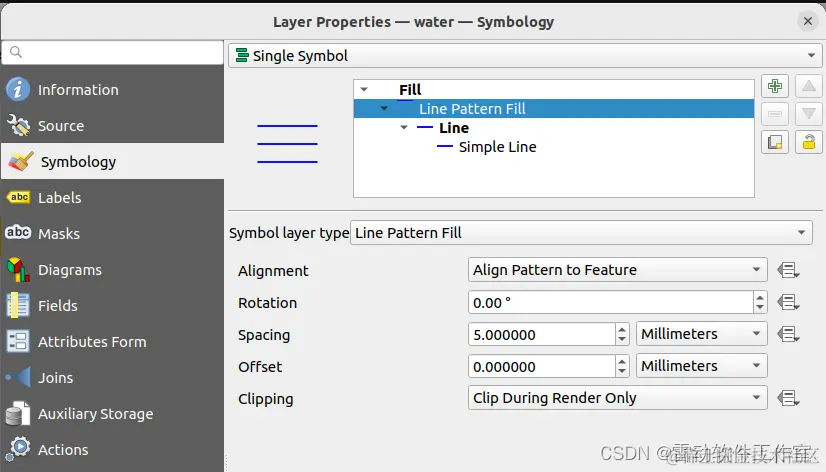Open the Actions tab

coord(112,449)
